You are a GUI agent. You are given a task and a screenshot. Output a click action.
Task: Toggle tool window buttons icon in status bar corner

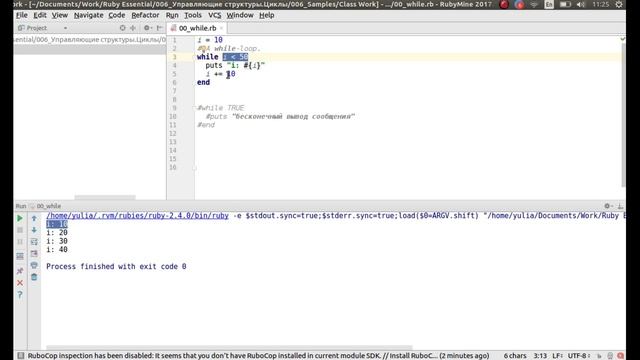21,356
